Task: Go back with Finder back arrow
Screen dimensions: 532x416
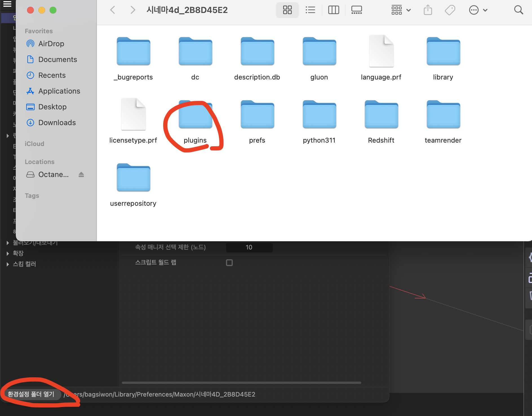Action: [x=113, y=10]
